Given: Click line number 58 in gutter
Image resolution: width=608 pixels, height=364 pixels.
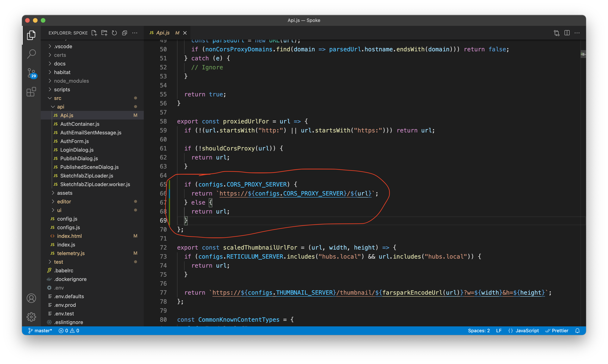Looking at the screenshot, I should 163,121.
